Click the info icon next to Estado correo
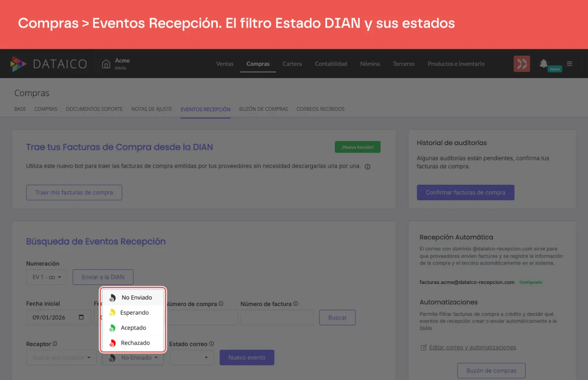Viewport: 588px width, 380px height. click(212, 344)
